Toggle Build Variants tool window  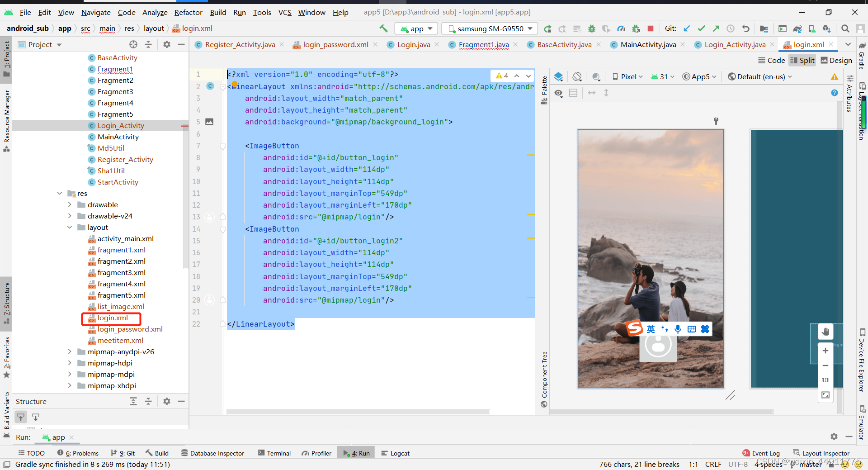point(6,414)
